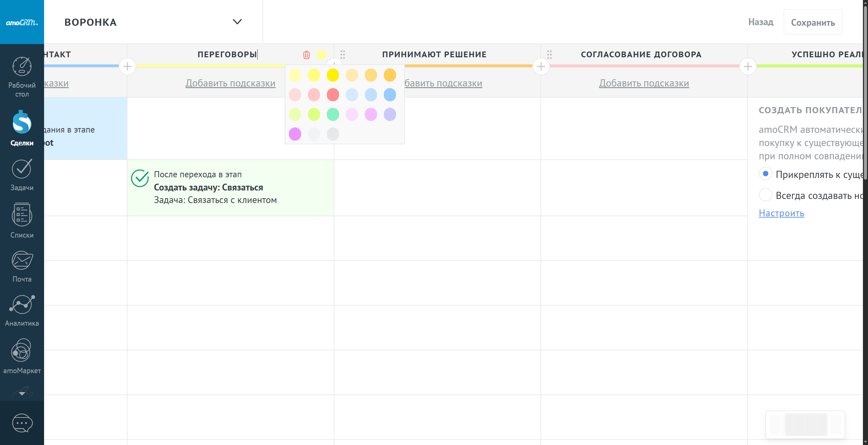Click the red trash icon beside ПЕРЕГОВОРЫ
Screen dimensions: 868x445
(x=306, y=55)
